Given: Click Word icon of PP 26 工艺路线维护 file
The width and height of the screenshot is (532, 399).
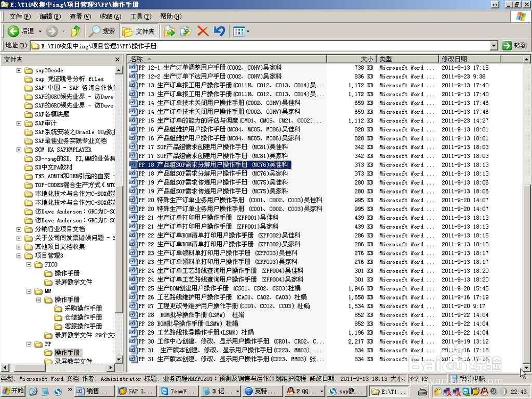Looking at the screenshot, I should point(133,297).
